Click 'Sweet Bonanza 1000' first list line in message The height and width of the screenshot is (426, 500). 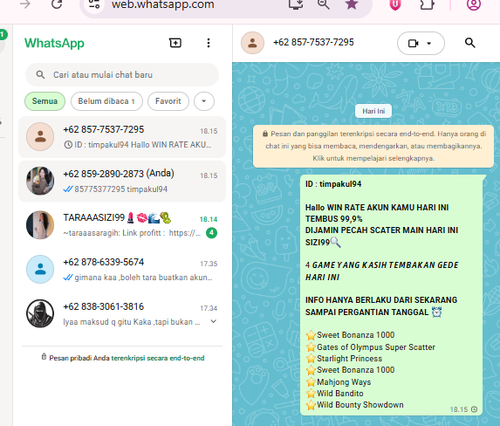[355, 335]
